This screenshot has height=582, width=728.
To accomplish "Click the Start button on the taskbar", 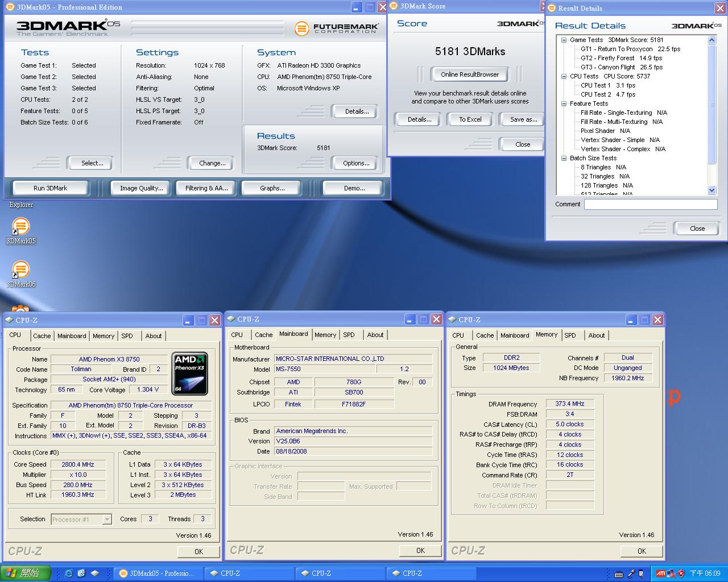I will point(26,573).
